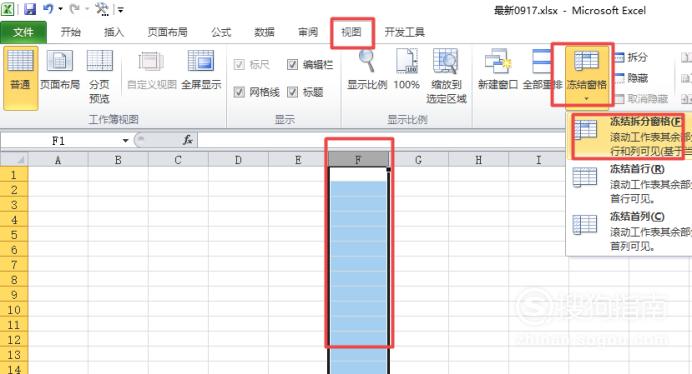Image resolution: width=692 pixels, height=374 pixels.
Task: Click the Excel application icon at title bar
Action: tap(7, 8)
